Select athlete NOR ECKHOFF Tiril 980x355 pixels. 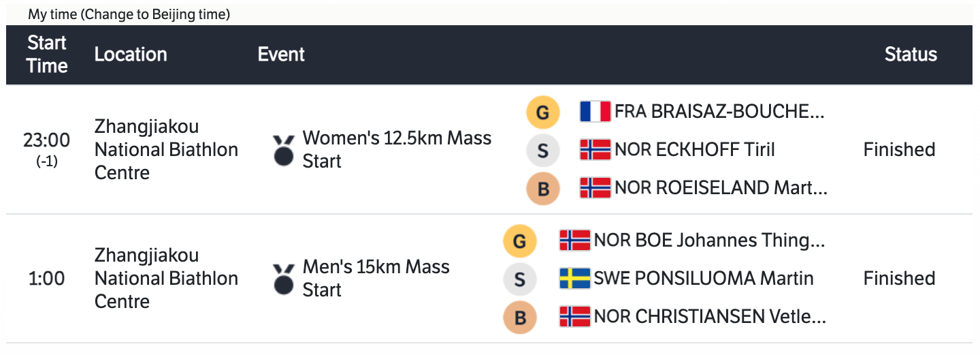point(694,150)
